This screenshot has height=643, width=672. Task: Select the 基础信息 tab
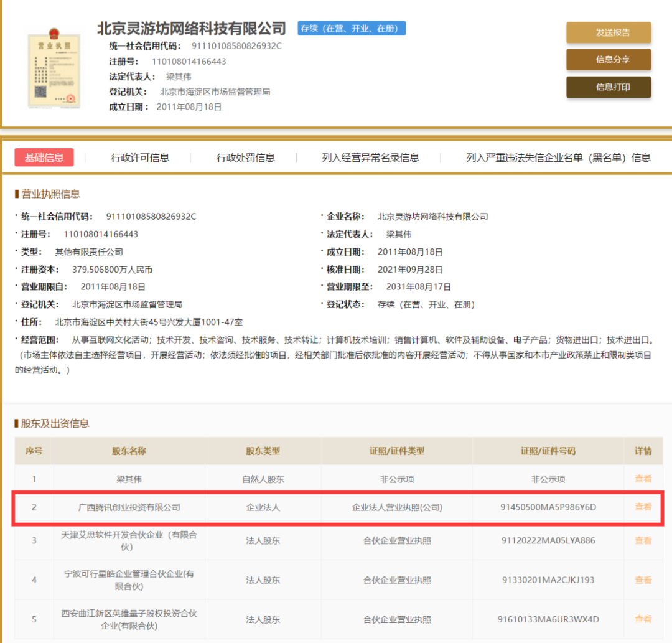(44, 157)
